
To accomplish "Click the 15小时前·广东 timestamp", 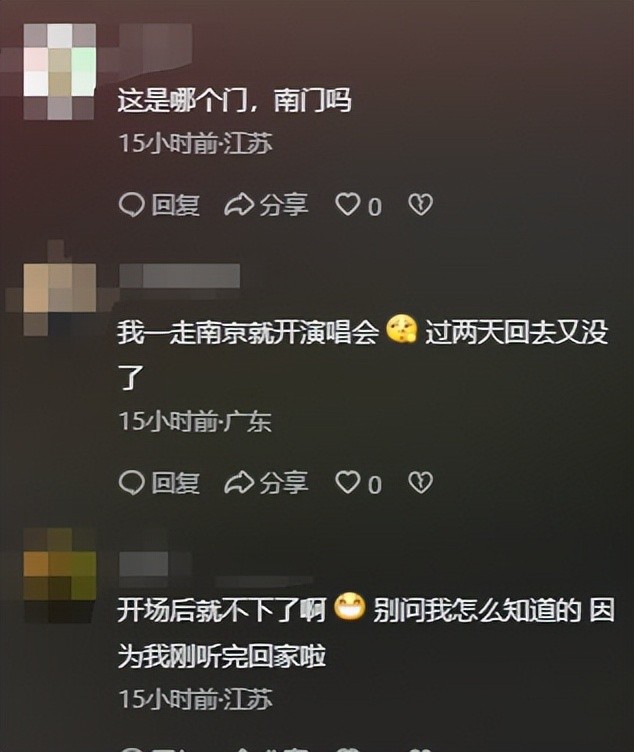I will (195, 422).
